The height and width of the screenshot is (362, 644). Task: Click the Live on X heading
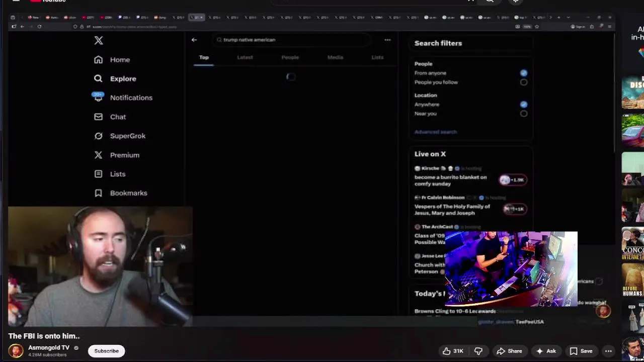point(430,154)
